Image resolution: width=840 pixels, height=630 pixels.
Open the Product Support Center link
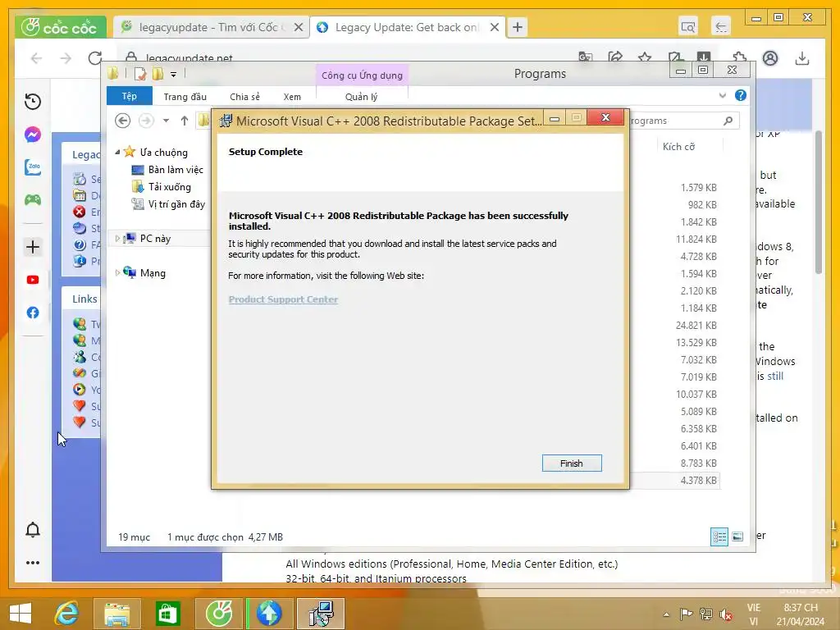pyautogui.click(x=283, y=299)
